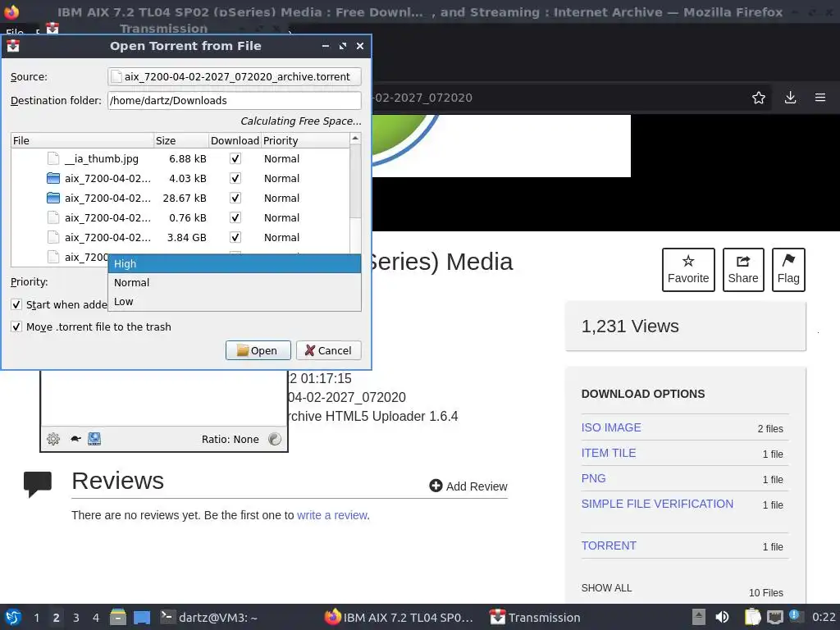Sort file list by Size column

point(181,140)
